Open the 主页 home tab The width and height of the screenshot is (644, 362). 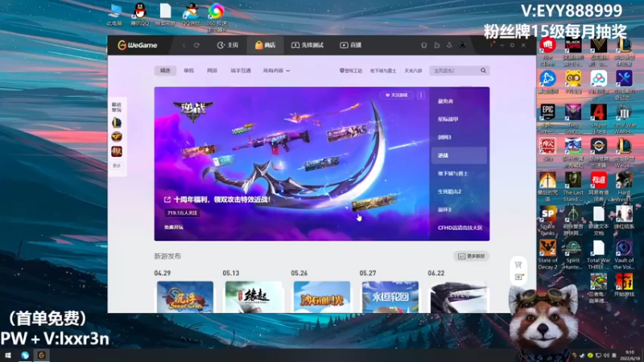228,45
